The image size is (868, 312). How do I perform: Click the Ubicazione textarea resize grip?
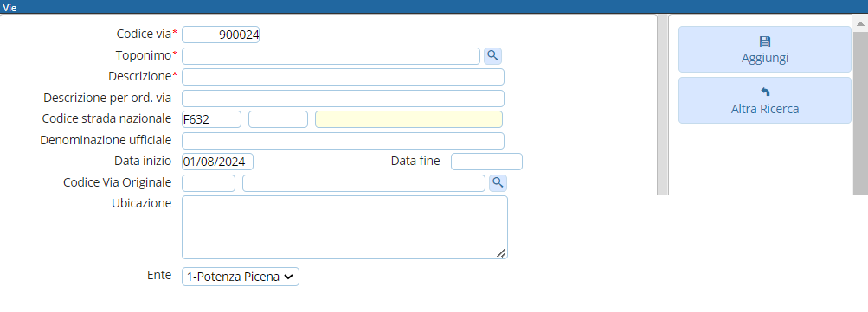(x=501, y=253)
